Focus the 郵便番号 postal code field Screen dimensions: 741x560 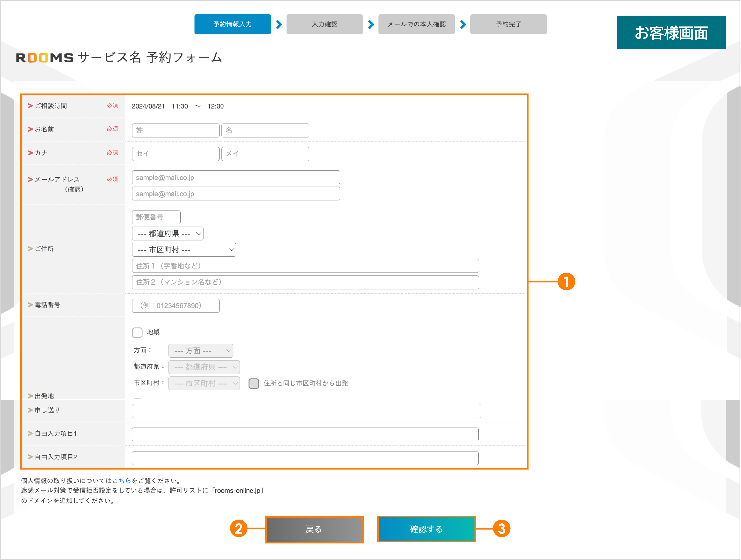[x=156, y=217]
